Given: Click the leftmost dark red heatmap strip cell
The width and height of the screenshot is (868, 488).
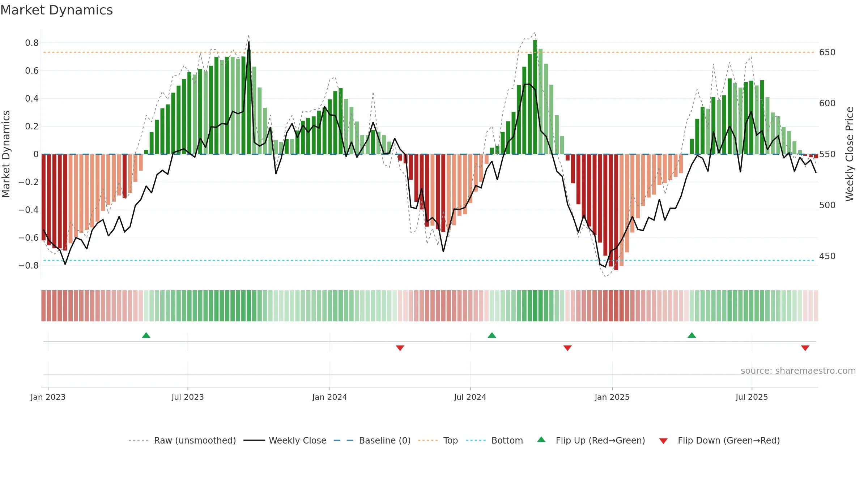Looking at the screenshot, I should point(43,306).
